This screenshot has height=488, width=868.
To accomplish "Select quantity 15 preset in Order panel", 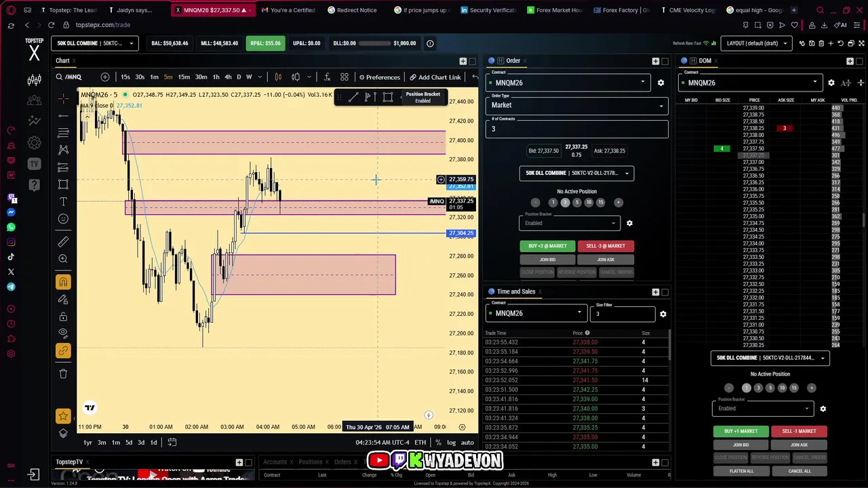I will tap(600, 203).
